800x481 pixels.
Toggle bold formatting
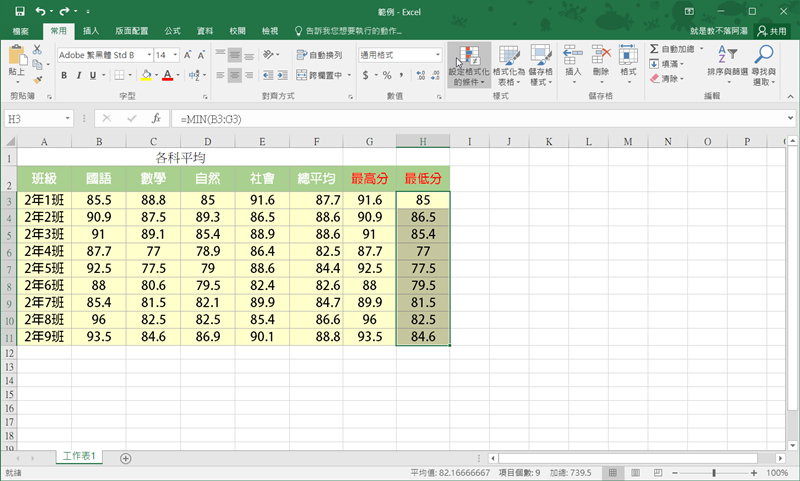(x=64, y=75)
